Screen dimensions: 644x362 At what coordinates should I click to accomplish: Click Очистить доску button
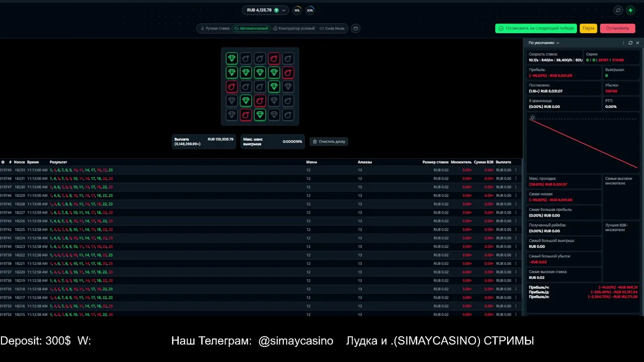click(329, 141)
